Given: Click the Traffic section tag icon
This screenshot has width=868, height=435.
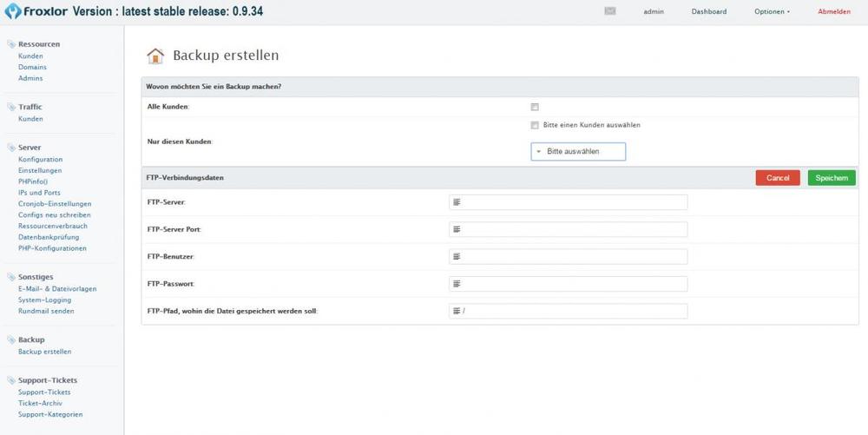Looking at the screenshot, I should 10,107.
